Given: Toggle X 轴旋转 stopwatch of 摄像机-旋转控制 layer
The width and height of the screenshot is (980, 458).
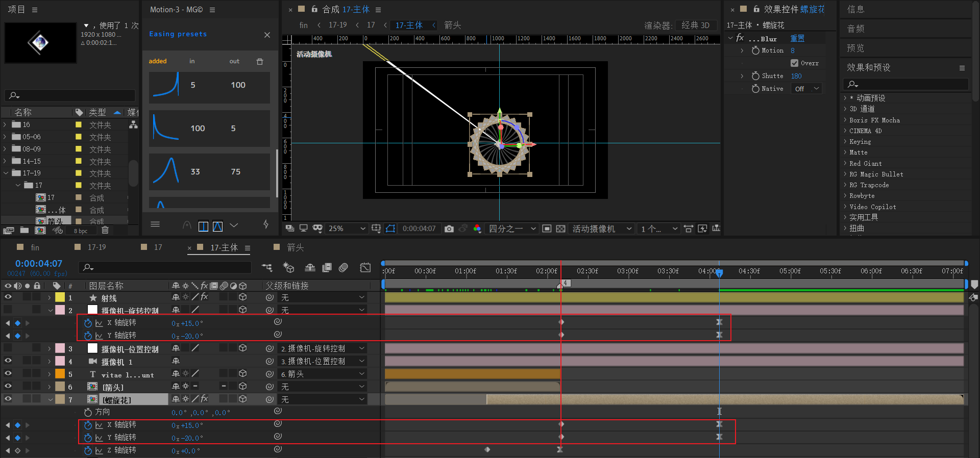Looking at the screenshot, I should pyautogui.click(x=88, y=323).
